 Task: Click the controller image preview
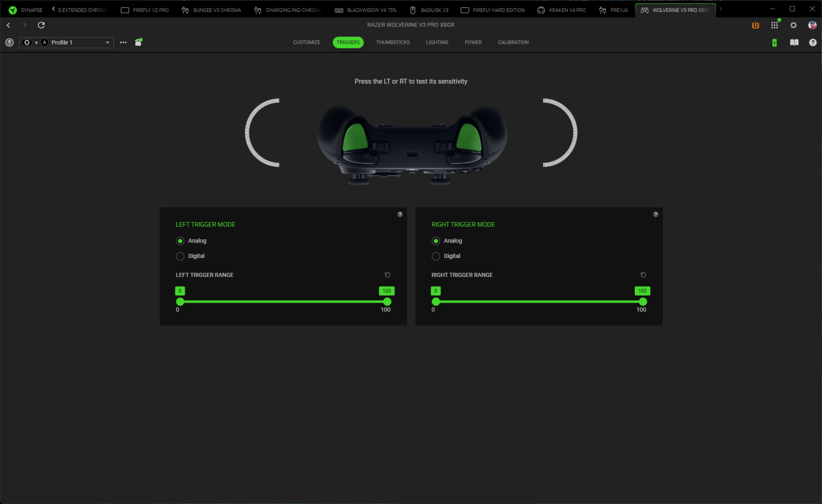412,145
